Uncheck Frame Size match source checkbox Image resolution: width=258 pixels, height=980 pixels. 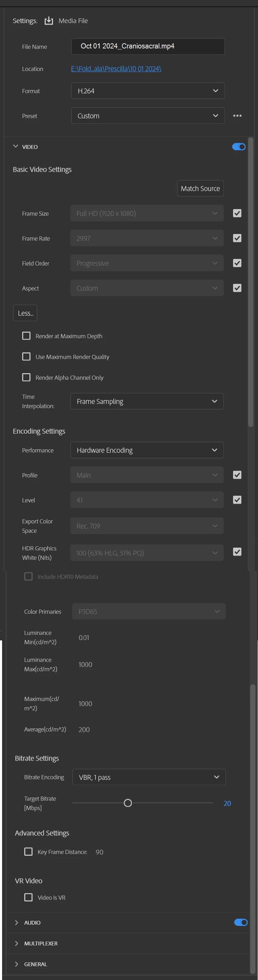click(x=237, y=214)
